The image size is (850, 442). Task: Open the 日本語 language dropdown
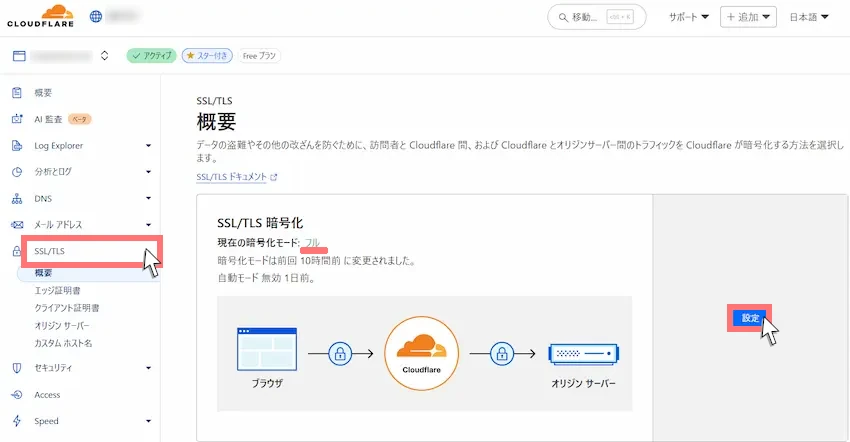point(809,17)
